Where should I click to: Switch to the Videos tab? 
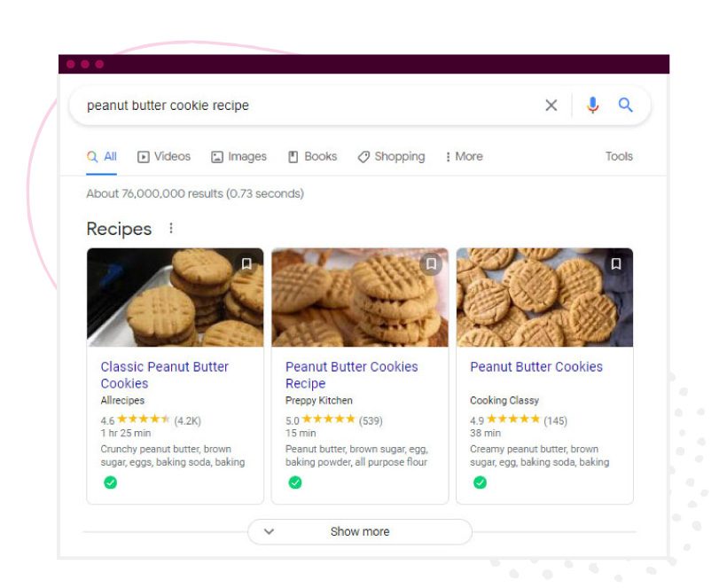click(164, 157)
